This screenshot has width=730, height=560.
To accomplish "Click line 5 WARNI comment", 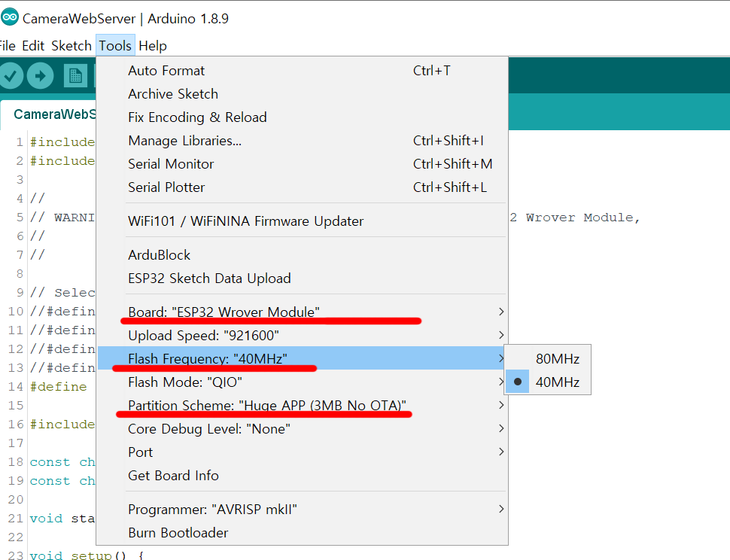I will [62, 218].
